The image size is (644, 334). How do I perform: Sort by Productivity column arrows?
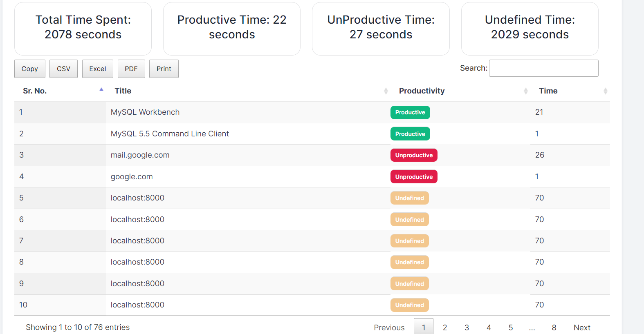(x=525, y=91)
